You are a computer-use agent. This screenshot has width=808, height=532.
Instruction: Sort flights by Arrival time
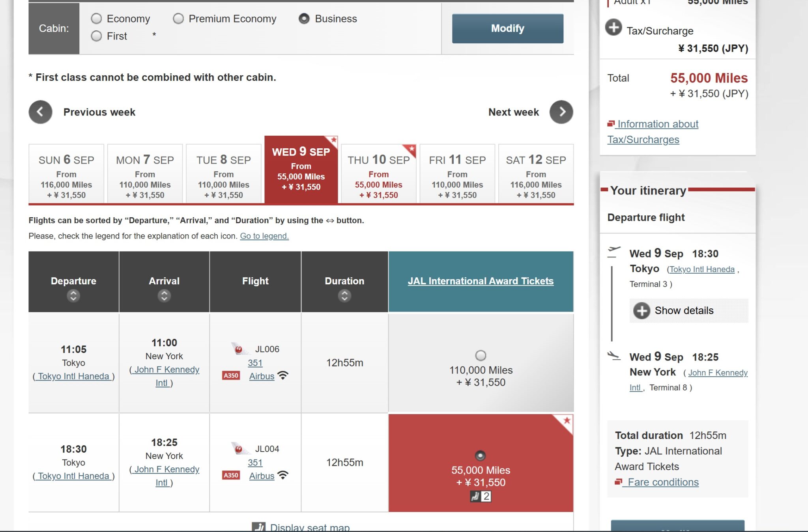coord(164,296)
